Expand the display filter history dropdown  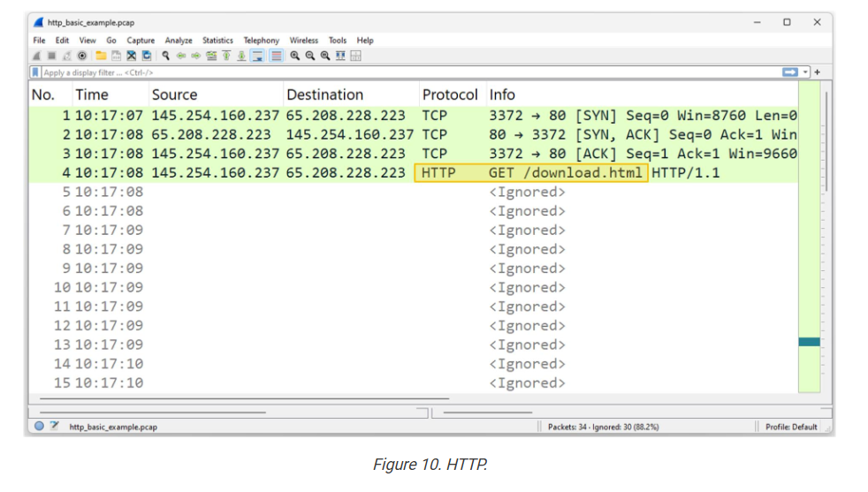coord(805,72)
